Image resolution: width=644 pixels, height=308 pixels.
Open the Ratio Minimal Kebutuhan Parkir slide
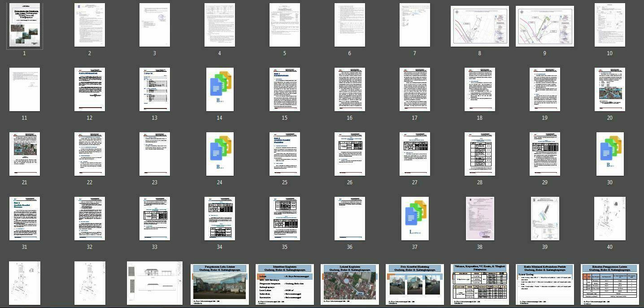pyautogui.click(x=545, y=284)
